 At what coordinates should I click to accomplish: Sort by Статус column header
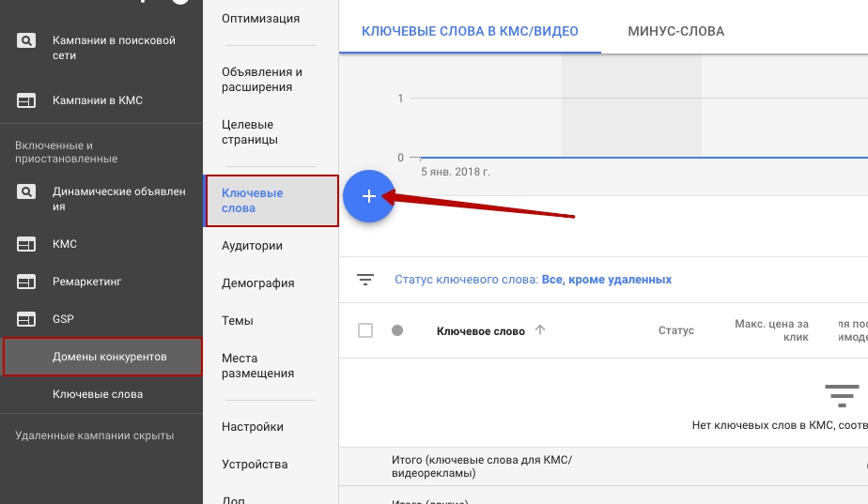coord(676,330)
